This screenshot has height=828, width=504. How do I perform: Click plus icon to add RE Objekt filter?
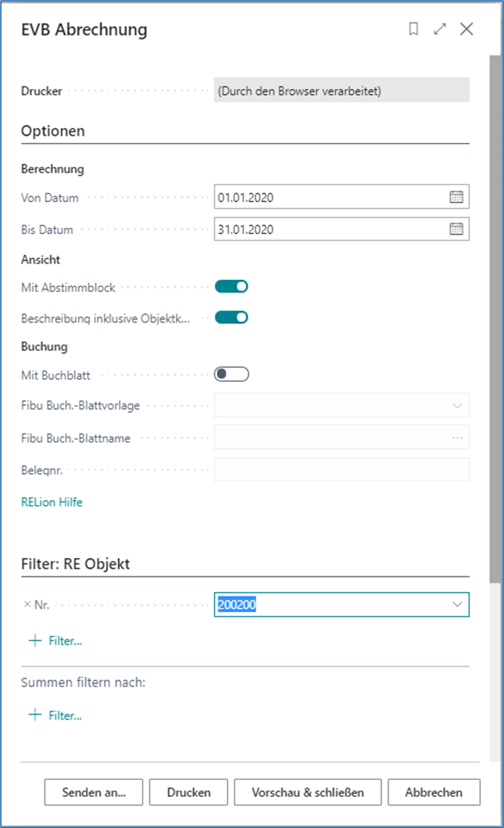point(34,641)
